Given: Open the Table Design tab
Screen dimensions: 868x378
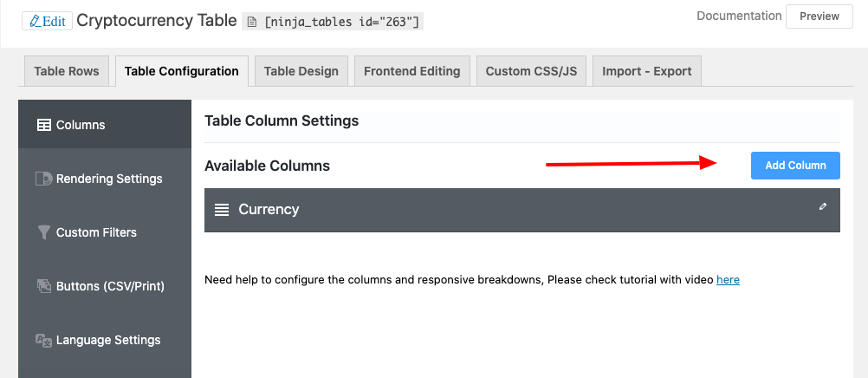Looking at the screenshot, I should pos(301,71).
